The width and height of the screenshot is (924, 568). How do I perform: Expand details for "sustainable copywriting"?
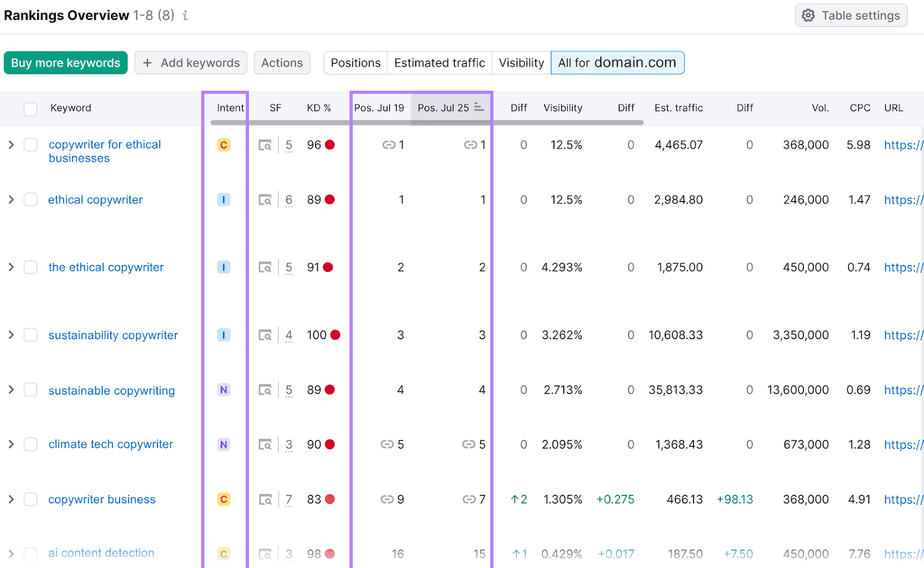11,390
